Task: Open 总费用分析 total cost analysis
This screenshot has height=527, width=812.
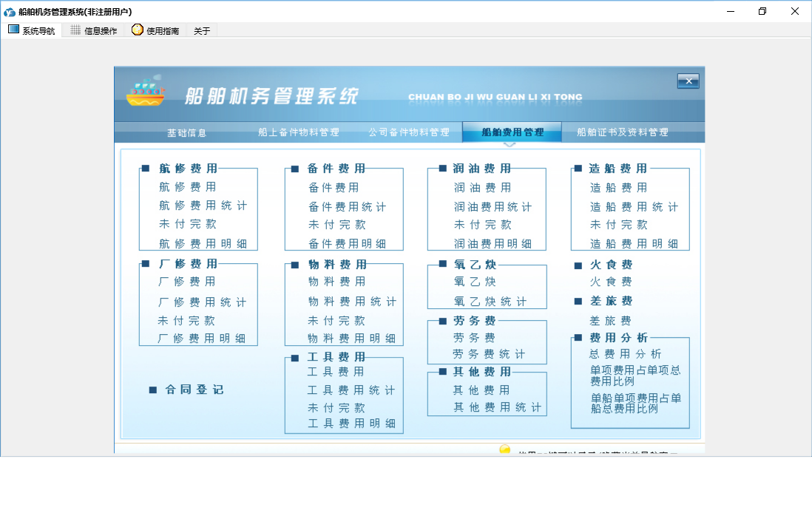Action: coord(626,354)
